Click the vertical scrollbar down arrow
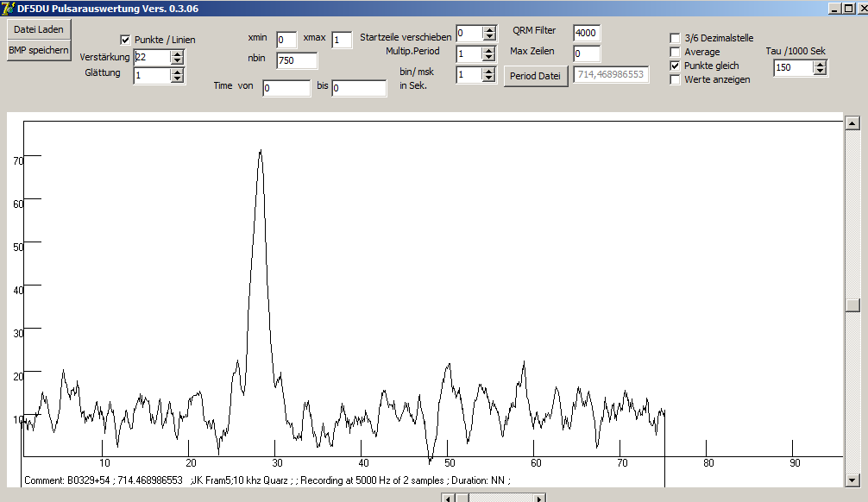Screen dimensions: 868x502 [852, 480]
